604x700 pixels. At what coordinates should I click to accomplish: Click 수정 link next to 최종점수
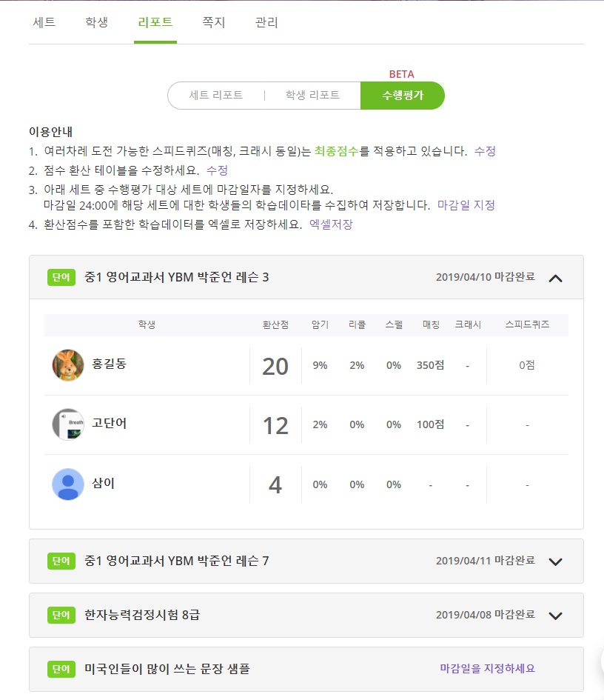(x=485, y=151)
